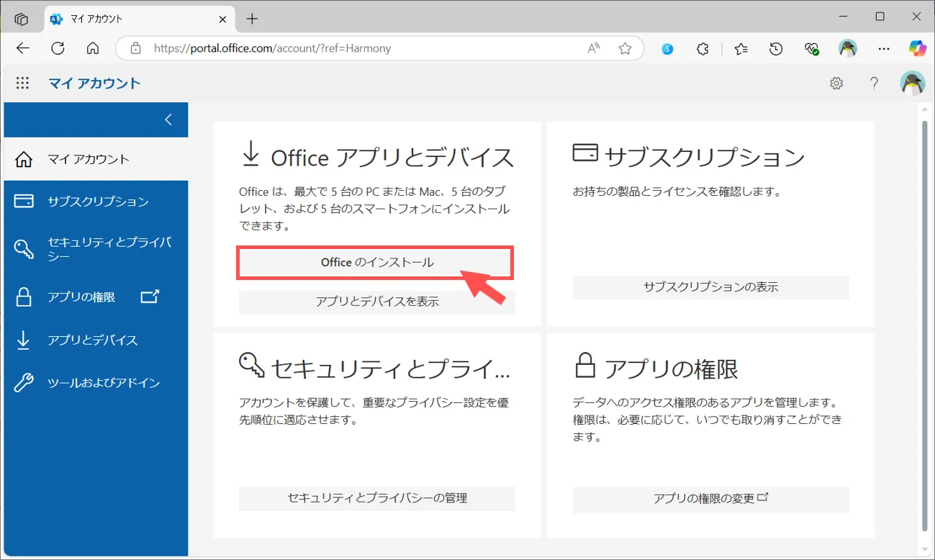Image resolution: width=935 pixels, height=560 pixels.
Task: Click the external link icon beside アプリの権限
Action: tap(149, 296)
